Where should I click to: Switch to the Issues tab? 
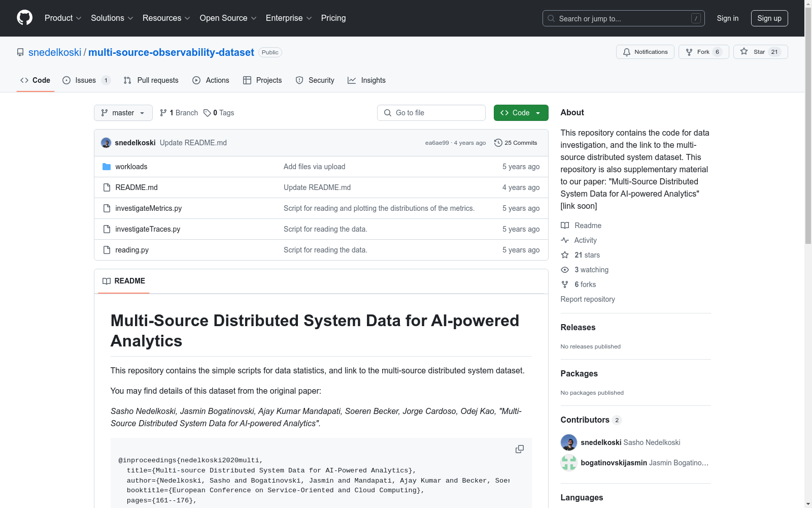point(85,80)
